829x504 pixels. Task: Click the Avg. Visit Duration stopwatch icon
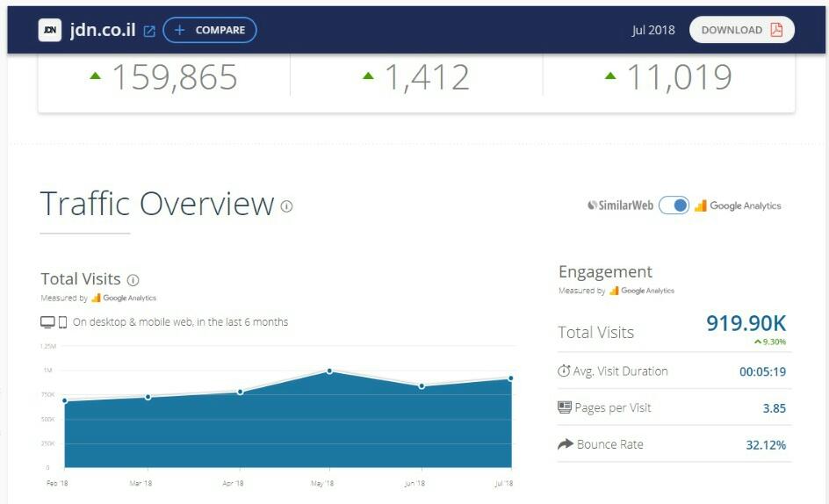coord(564,371)
